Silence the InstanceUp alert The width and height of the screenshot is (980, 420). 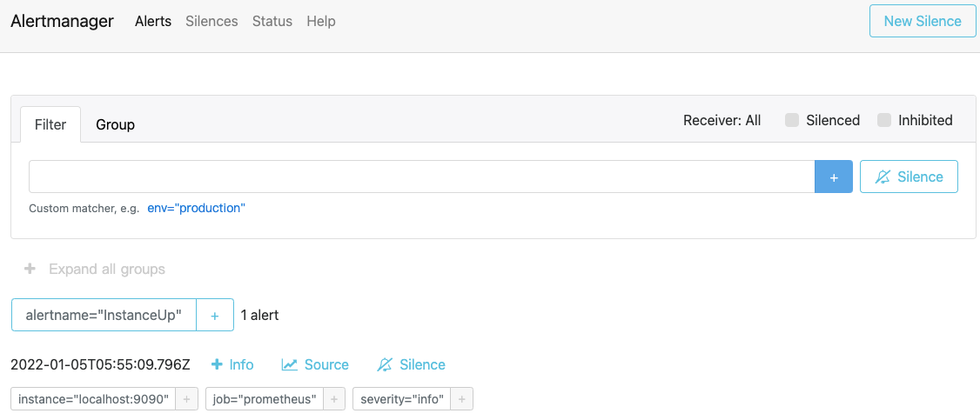pyautogui.click(x=412, y=365)
